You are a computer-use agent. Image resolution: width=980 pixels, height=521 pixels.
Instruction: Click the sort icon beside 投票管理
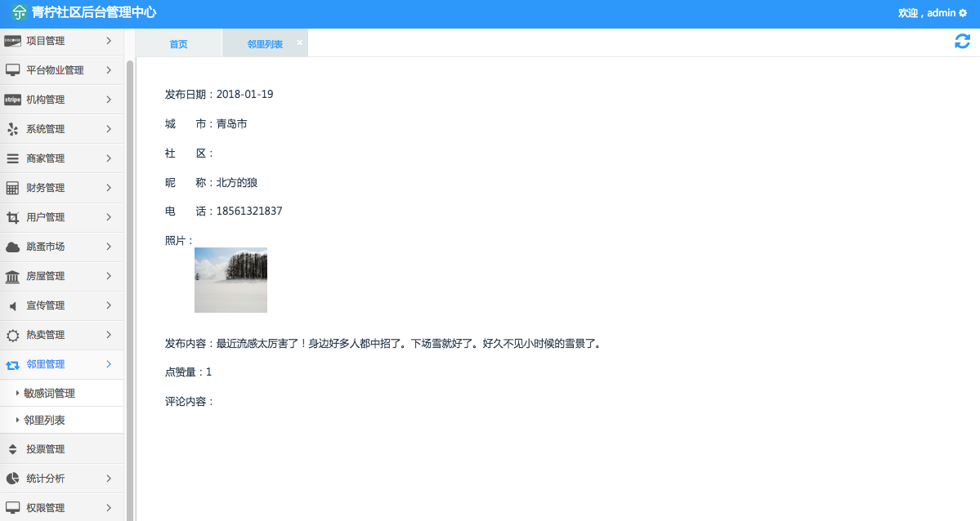pyautogui.click(x=12, y=449)
